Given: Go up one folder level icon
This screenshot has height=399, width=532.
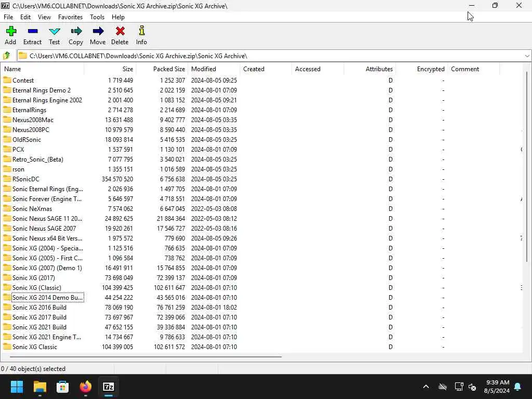Looking at the screenshot, I should 6,56.
